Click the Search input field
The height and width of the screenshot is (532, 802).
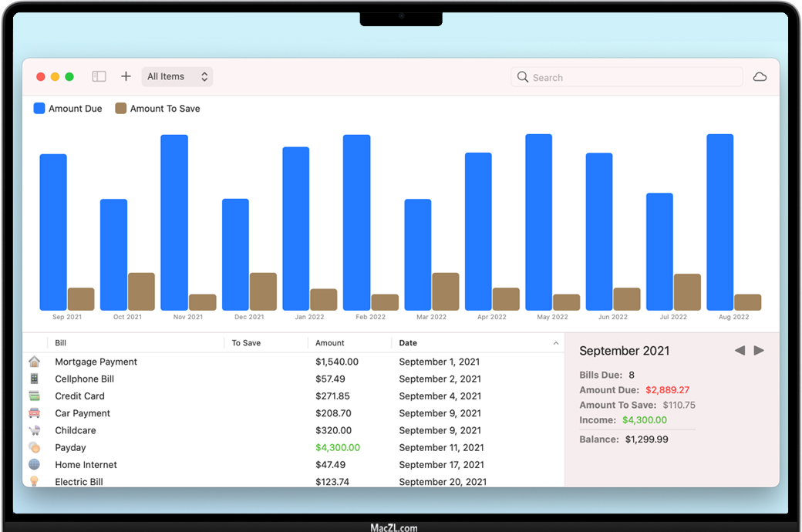point(632,77)
